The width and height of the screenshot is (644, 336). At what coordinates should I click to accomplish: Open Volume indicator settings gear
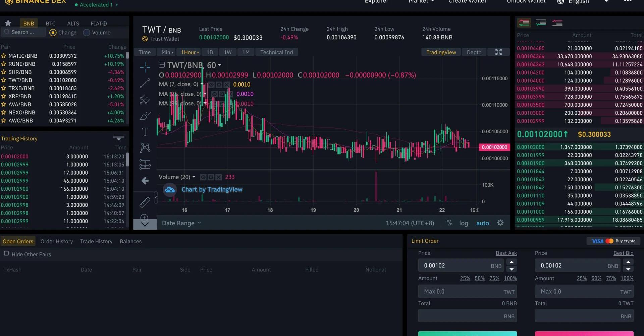[x=211, y=177]
